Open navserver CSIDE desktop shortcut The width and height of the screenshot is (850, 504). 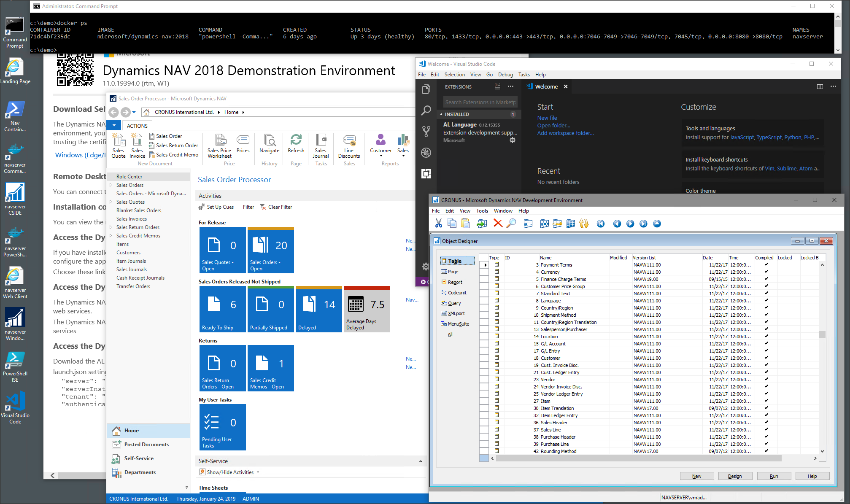pyautogui.click(x=15, y=199)
